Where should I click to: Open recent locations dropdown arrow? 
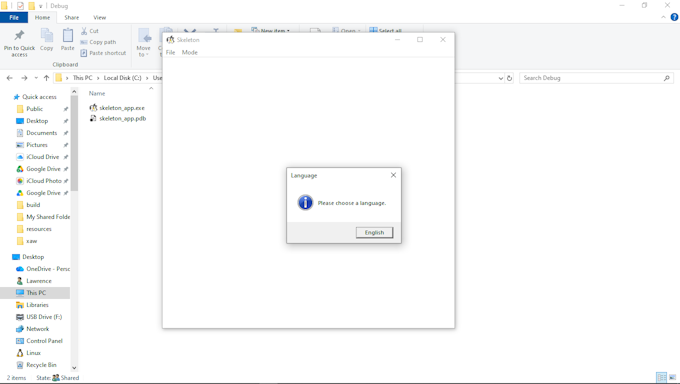coord(36,78)
